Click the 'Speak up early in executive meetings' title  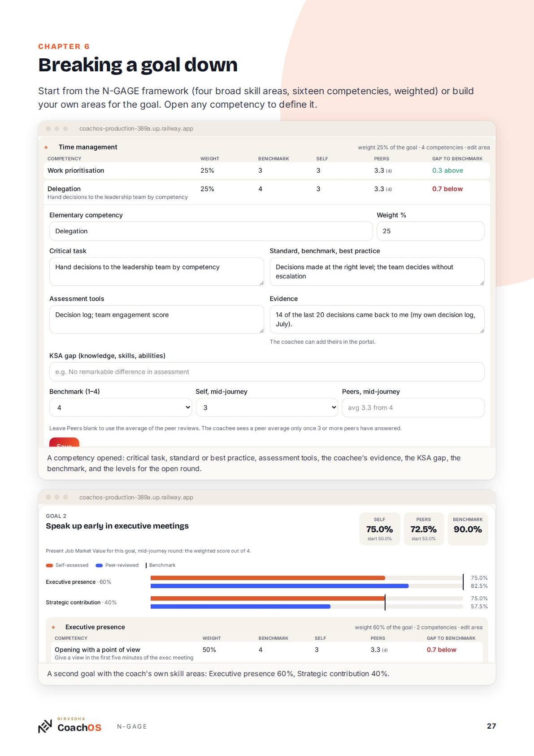117,526
